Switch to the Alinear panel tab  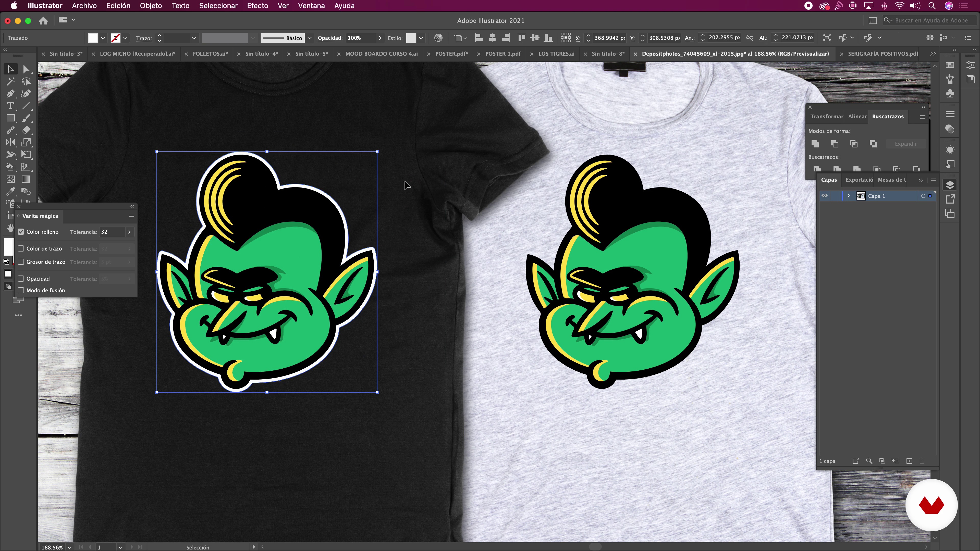857,116
